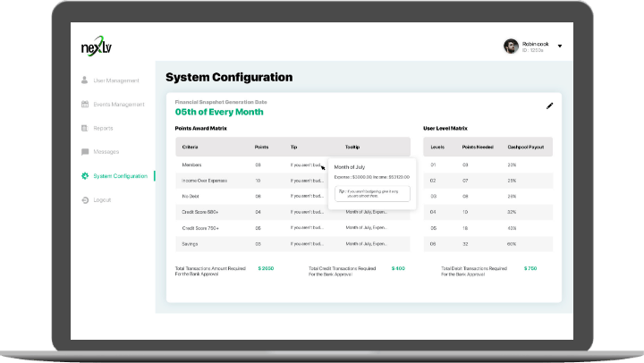
Task: Click the $2000 total transactions amount
Action: (266, 267)
